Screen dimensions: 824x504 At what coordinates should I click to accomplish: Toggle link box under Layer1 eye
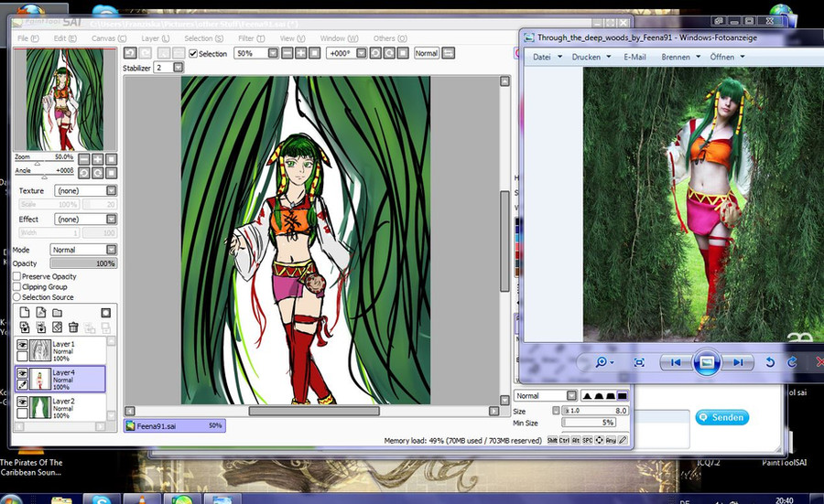(22, 357)
